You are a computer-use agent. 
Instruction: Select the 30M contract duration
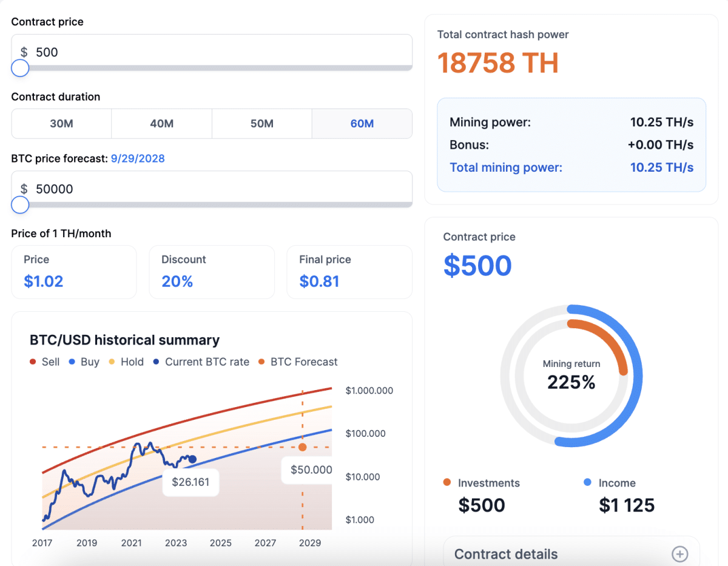coord(61,124)
